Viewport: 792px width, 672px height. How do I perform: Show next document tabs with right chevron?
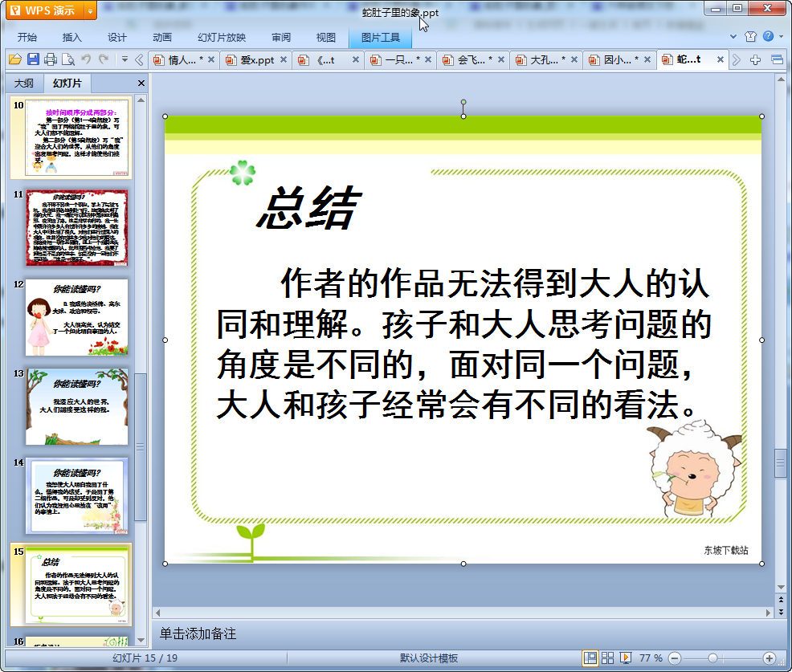736,60
